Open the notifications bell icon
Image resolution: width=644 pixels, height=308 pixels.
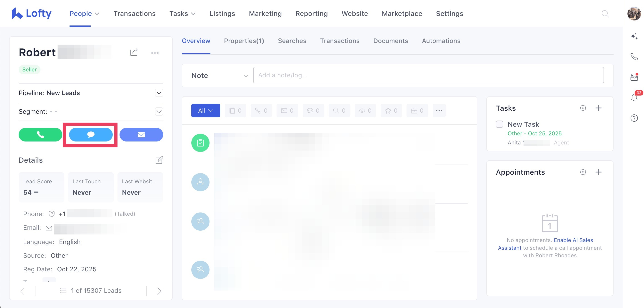(x=634, y=98)
